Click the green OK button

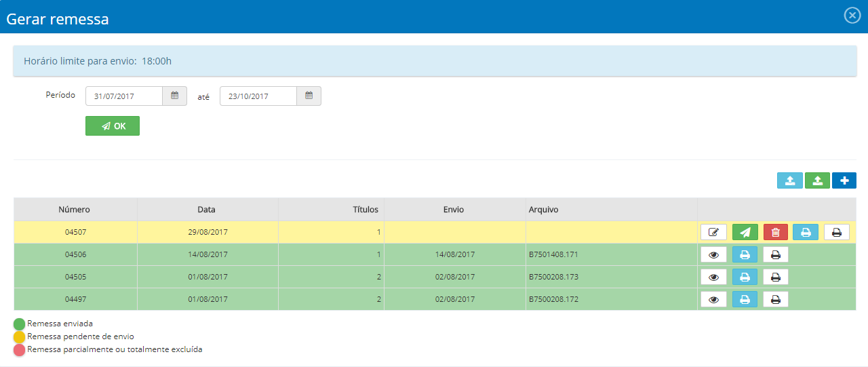click(113, 126)
